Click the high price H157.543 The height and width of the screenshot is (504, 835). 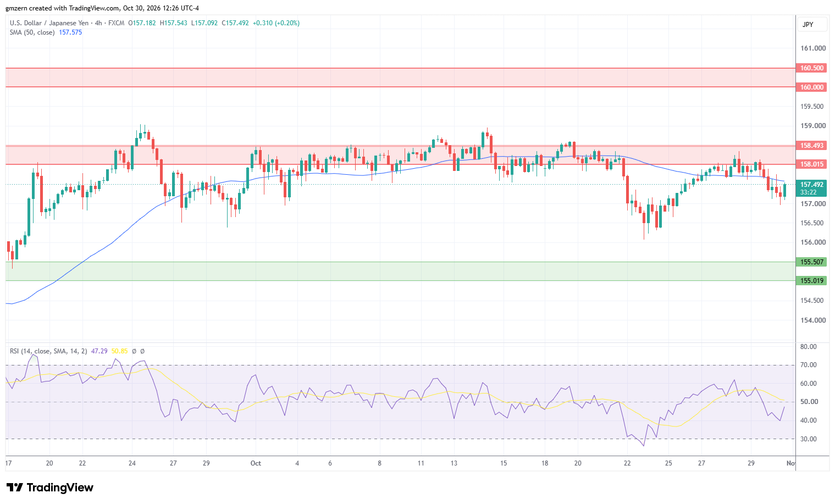pos(174,23)
